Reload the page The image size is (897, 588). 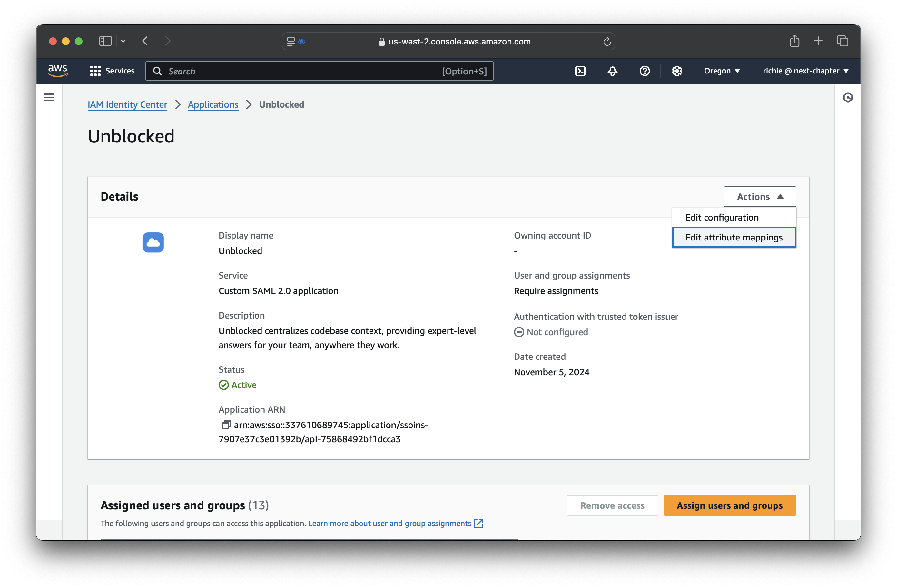[606, 42]
